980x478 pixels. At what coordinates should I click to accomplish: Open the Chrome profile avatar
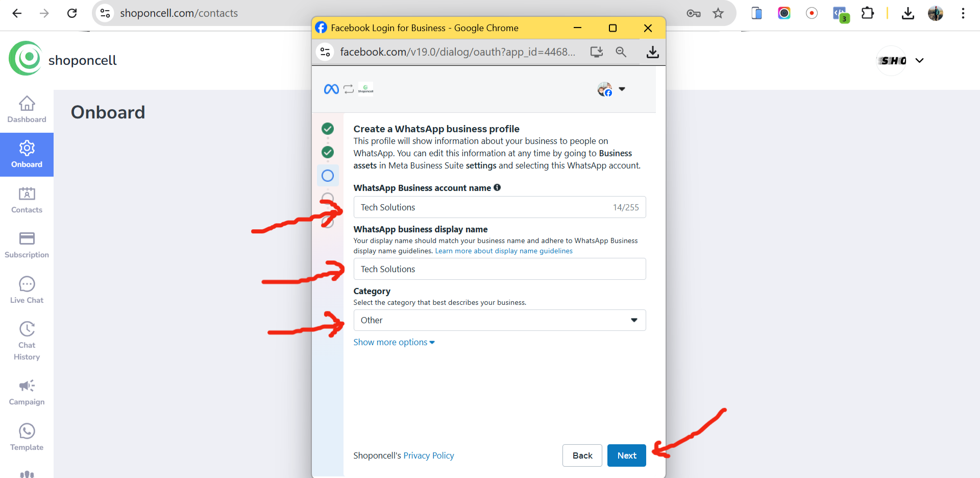tap(935, 13)
